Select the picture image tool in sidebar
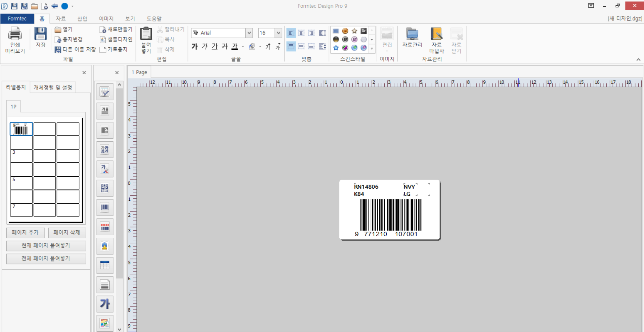Image resolution: width=644 pixels, height=332 pixels. 105,323
